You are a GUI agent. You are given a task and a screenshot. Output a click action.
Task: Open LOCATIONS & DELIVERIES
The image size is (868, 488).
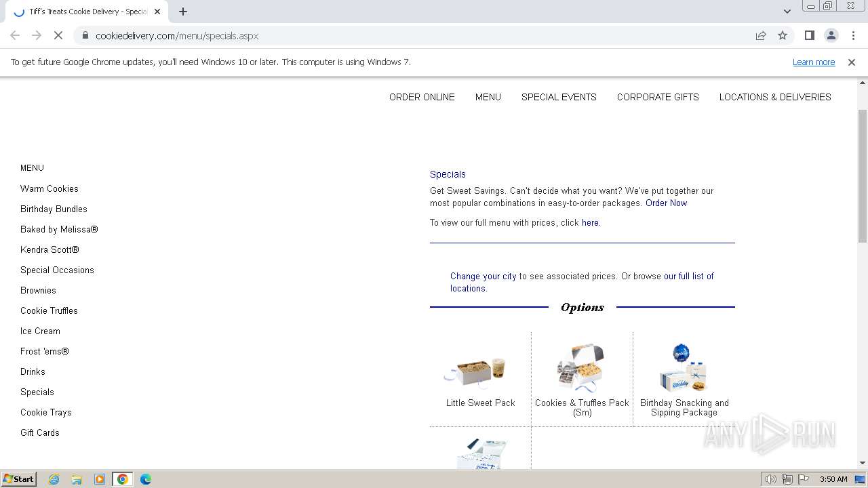[775, 97]
